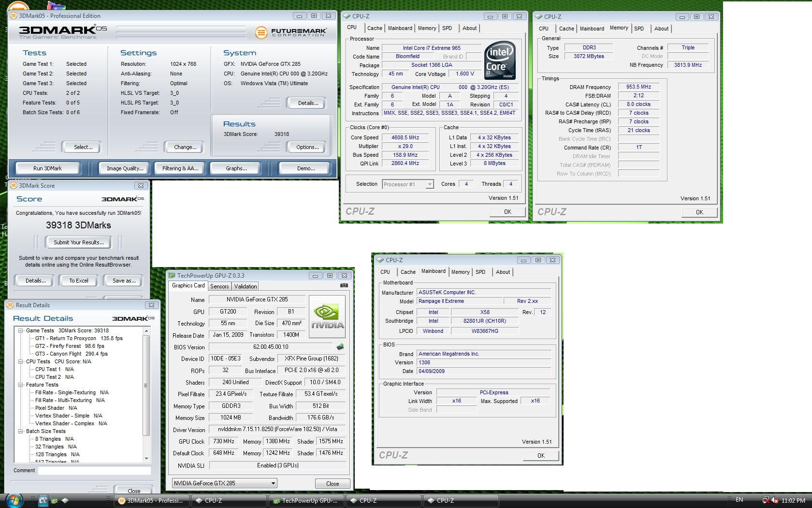Viewport: 812px width, 508px height.
Task: Click the taskbar icon left of the volume icon
Action: [766, 500]
